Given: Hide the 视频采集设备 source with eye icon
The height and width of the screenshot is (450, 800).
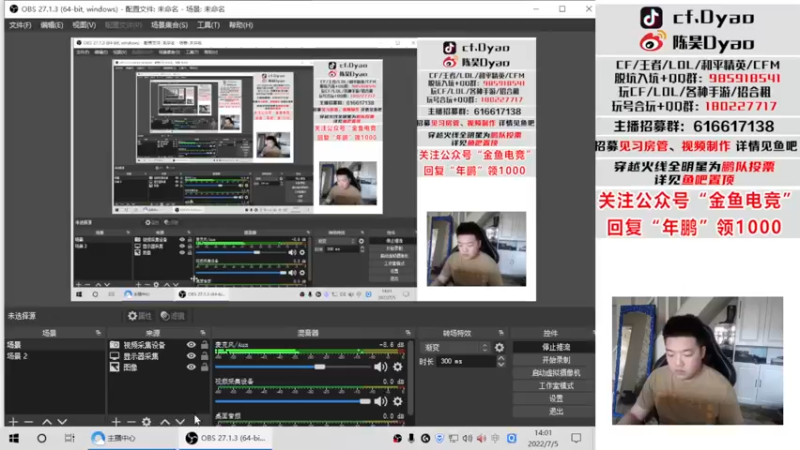Looking at the screenshot, I should 191,345.
